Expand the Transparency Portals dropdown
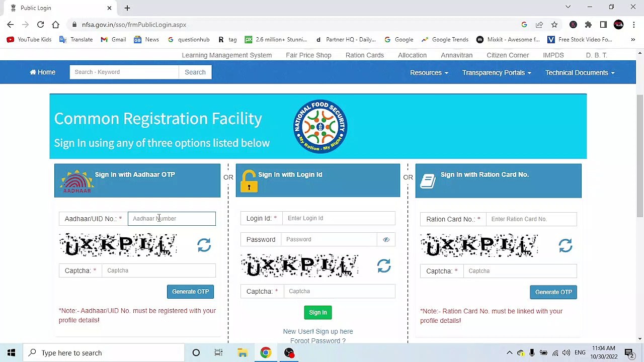This screenshot has height=362, width=644. click(497, 72)
